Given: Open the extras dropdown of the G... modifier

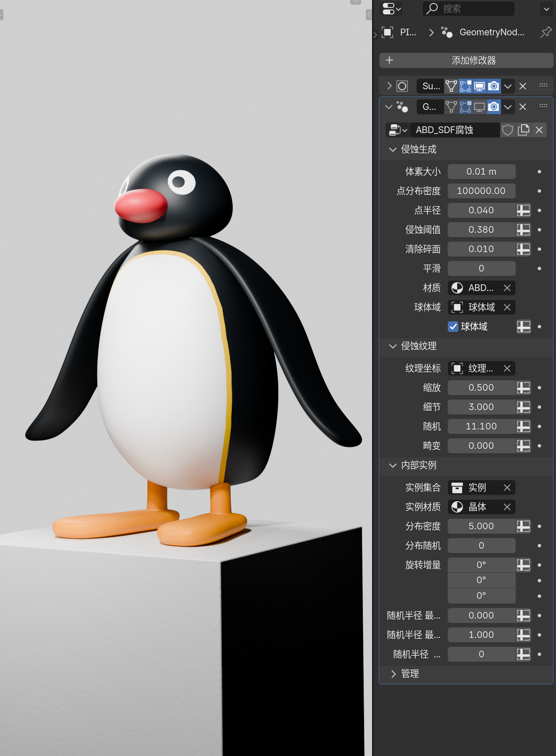Looking at the screenshot, I should tap(508, 107).
